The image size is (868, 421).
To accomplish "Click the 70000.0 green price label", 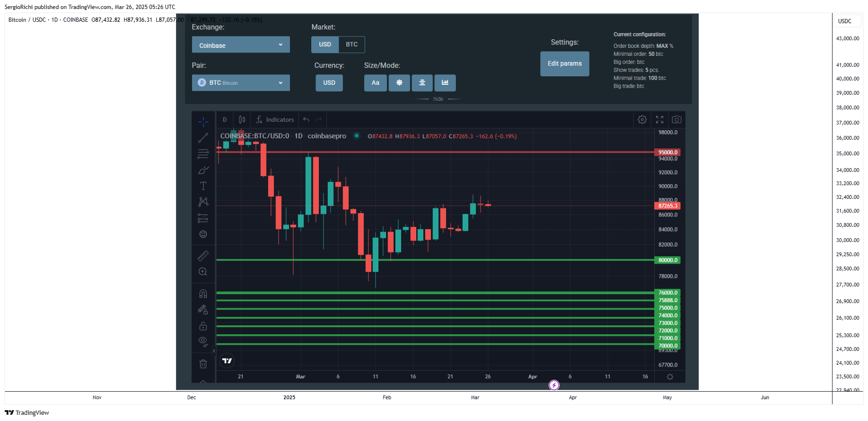I will click(667, 346).
